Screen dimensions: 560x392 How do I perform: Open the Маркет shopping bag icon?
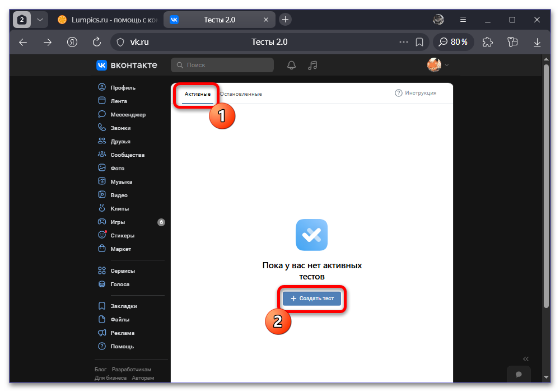[102, 249]
